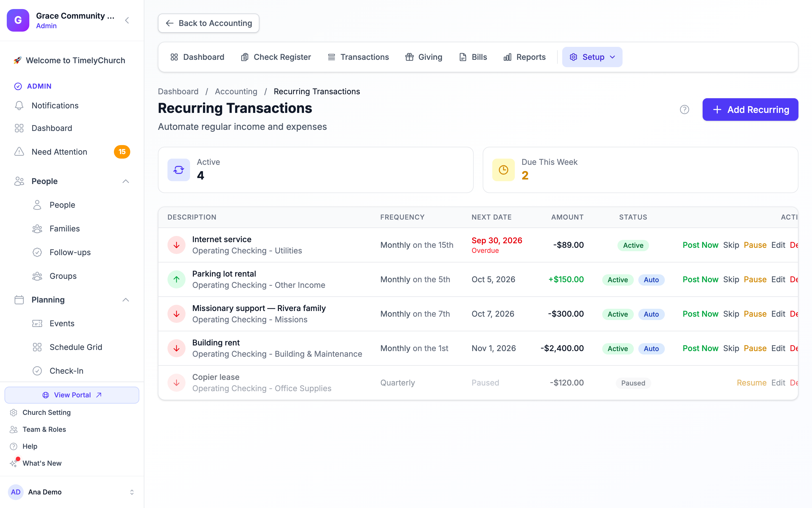Viewport: 812px width, 508px height.
Task: Click the Dashboard breadcrumb link
Action: pos(178,91)
